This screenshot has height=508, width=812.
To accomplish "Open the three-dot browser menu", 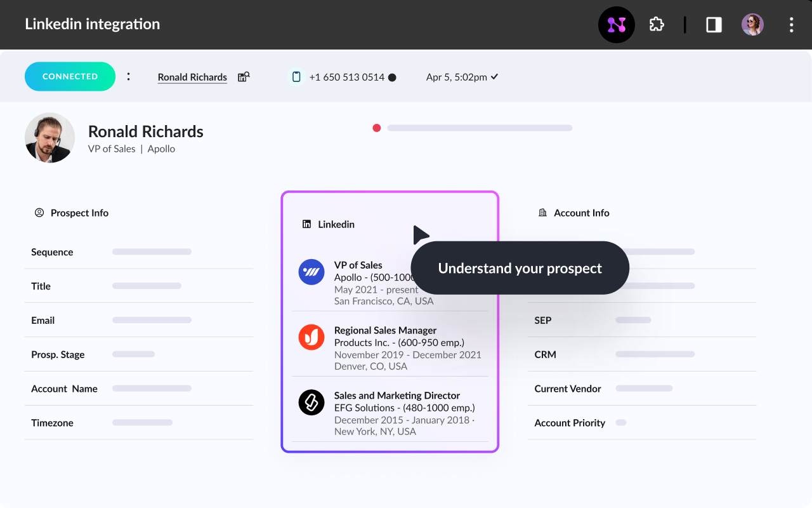I will [x=791, y=25].
